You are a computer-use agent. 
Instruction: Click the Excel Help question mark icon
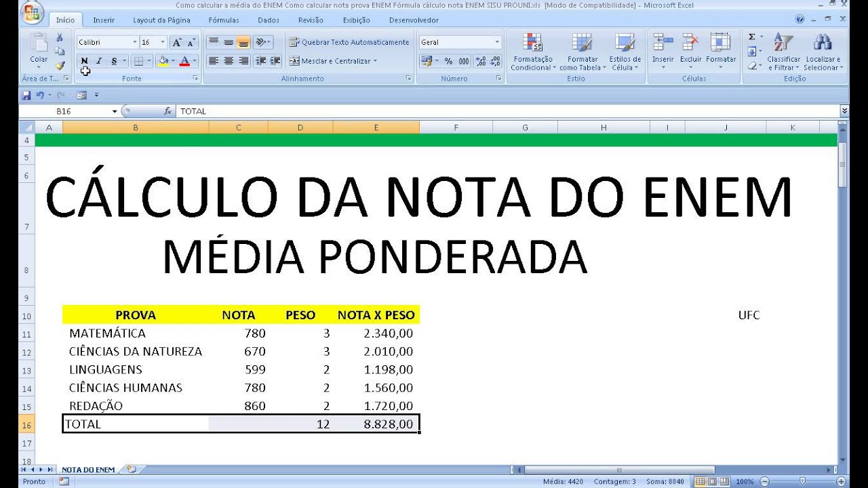click(801, 20)
